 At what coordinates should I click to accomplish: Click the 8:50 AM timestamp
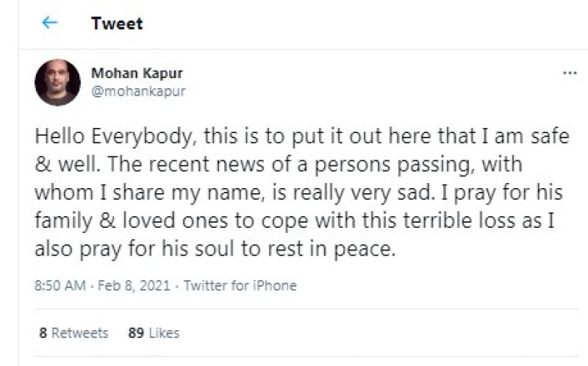click(x=60, y=285)
